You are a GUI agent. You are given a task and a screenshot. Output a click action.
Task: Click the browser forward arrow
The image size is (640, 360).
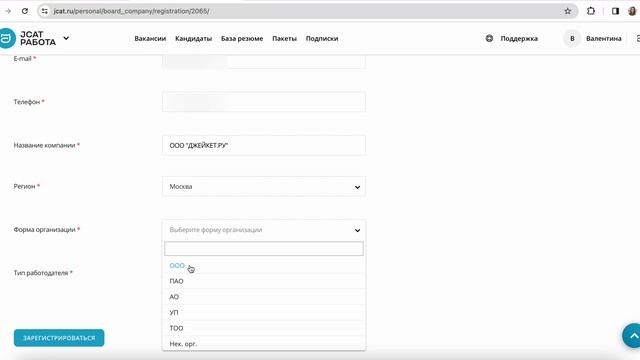(x=8, y=11)
